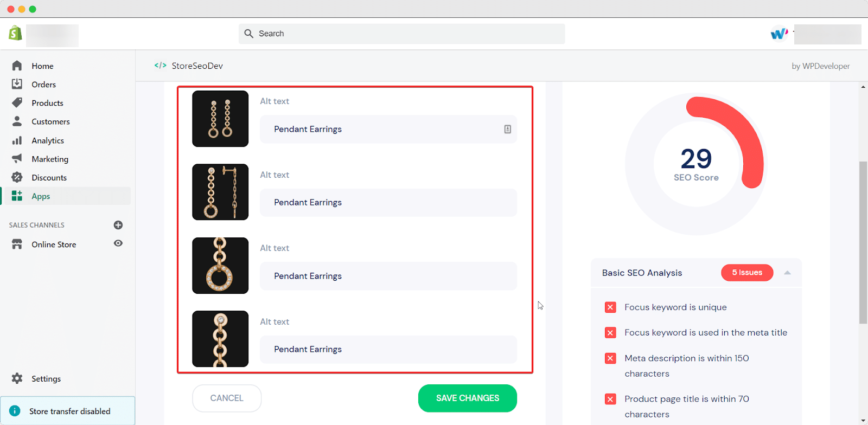The height and width of the screenshot is (425, 868).
Task: Click the Settings gear icon
Action: [17, 378]
